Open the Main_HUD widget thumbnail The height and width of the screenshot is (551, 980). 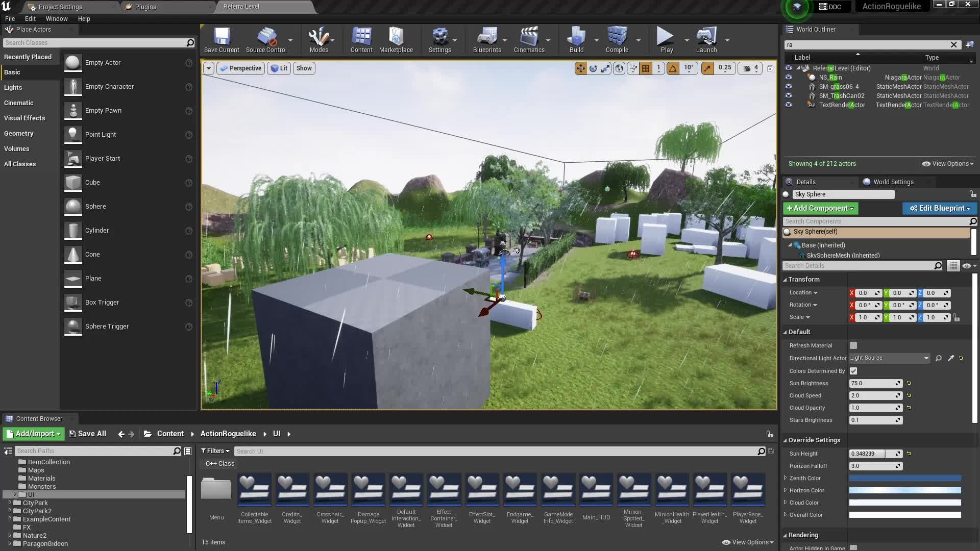coord(596,490)
